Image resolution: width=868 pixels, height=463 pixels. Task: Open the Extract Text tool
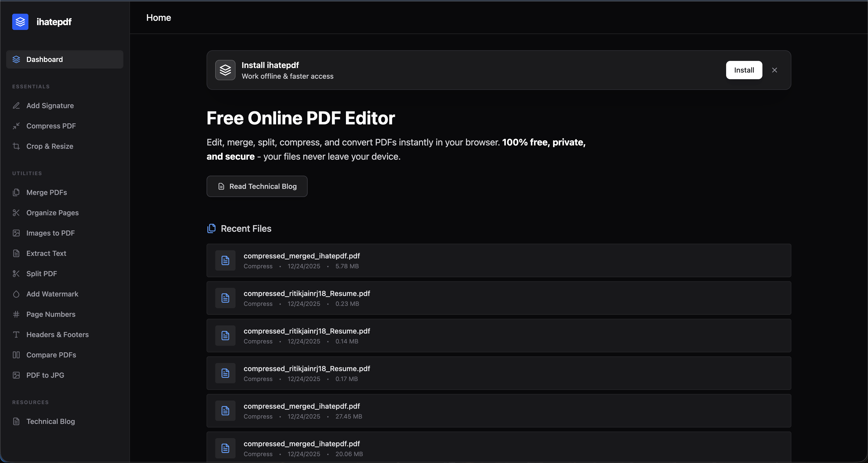coord(46,253)
